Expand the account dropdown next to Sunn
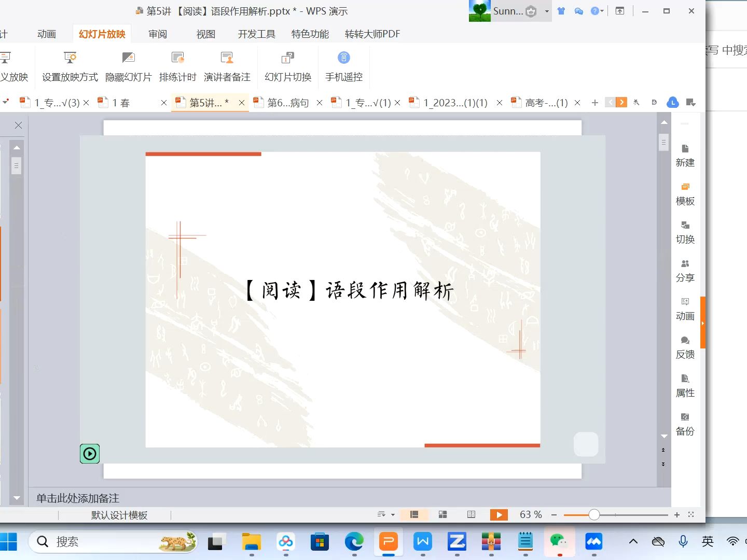This screenshot has width=747, height=560. pyautogui.click(x=546, y=11)
